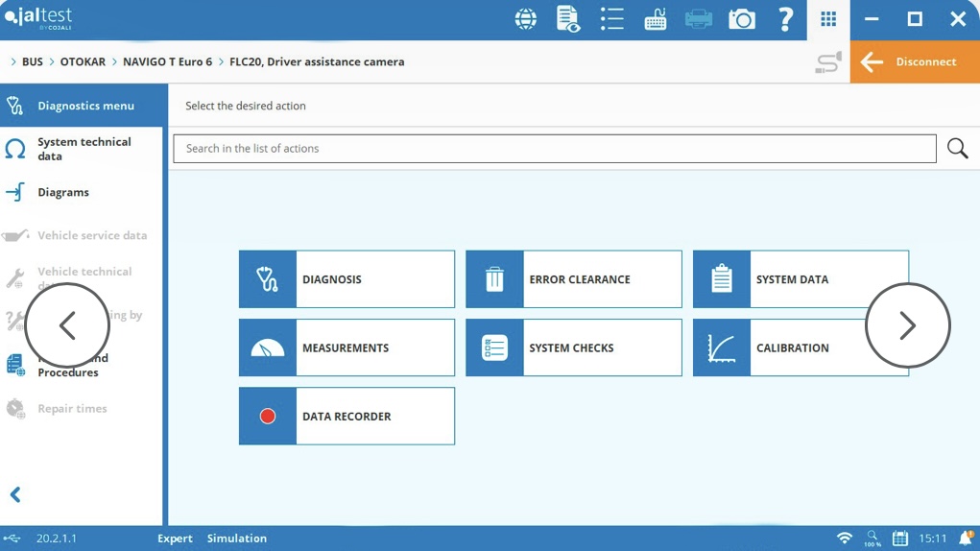Go to previous page with left arrow circle

pos(67,325)
